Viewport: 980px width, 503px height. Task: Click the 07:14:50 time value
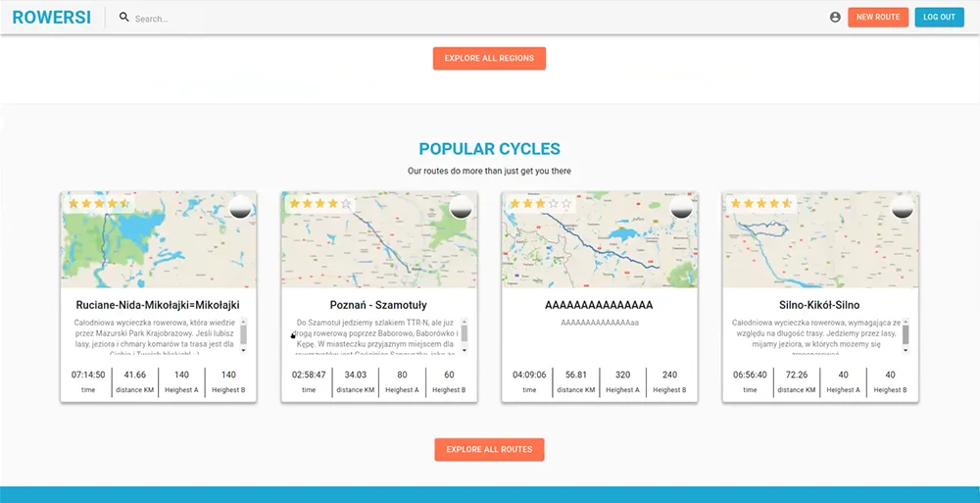click(88, 375)
